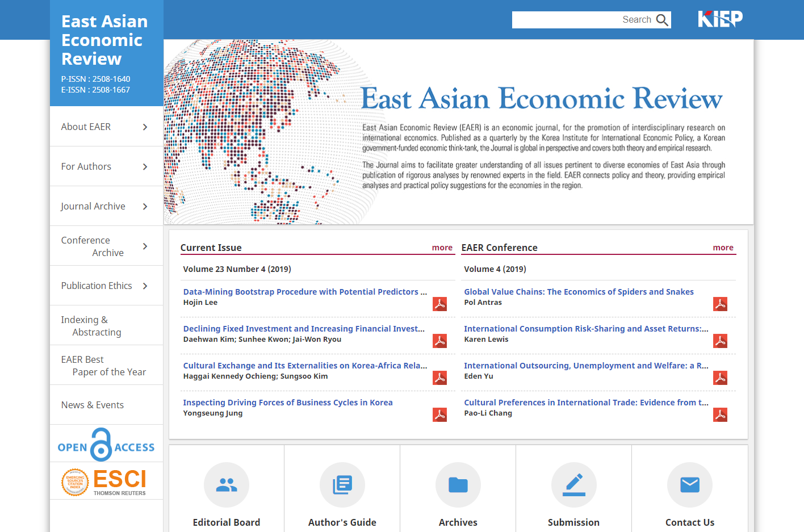804x532 pixels.
Task: Expand the For Authors submenu arrow
Action: pyautogui.click(x=145, y=167)
